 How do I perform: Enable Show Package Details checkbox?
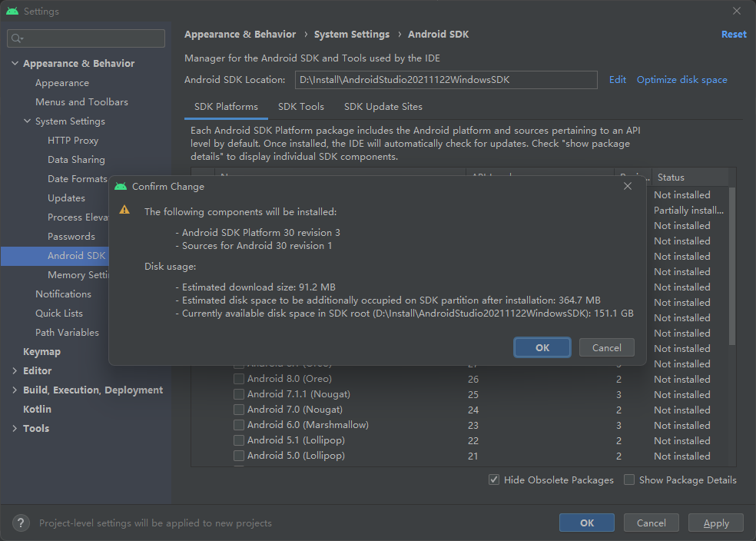point(628,480)
